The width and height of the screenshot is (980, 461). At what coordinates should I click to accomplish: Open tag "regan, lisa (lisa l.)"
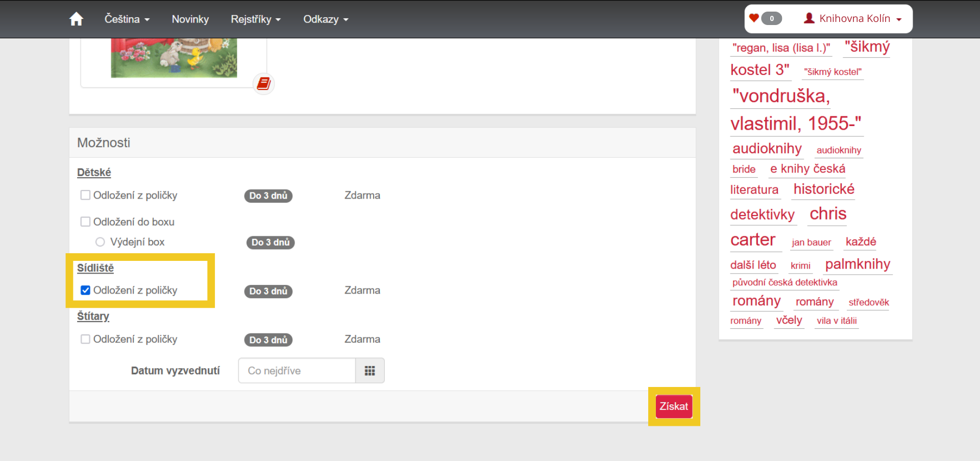pos(781,48)
